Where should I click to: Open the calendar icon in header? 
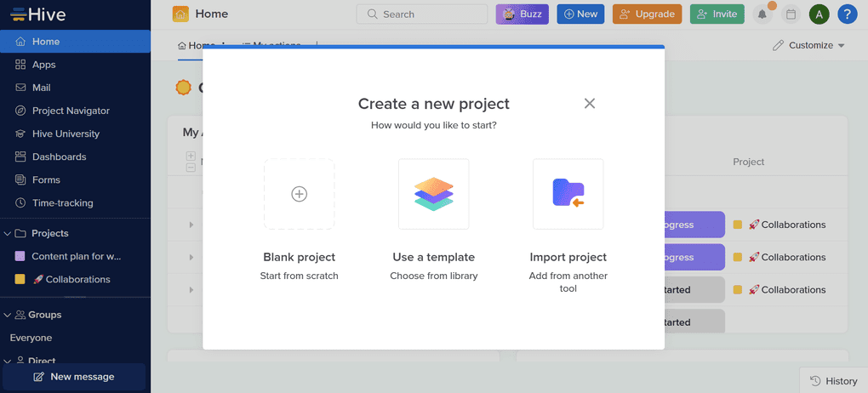[x=791, y=14]
